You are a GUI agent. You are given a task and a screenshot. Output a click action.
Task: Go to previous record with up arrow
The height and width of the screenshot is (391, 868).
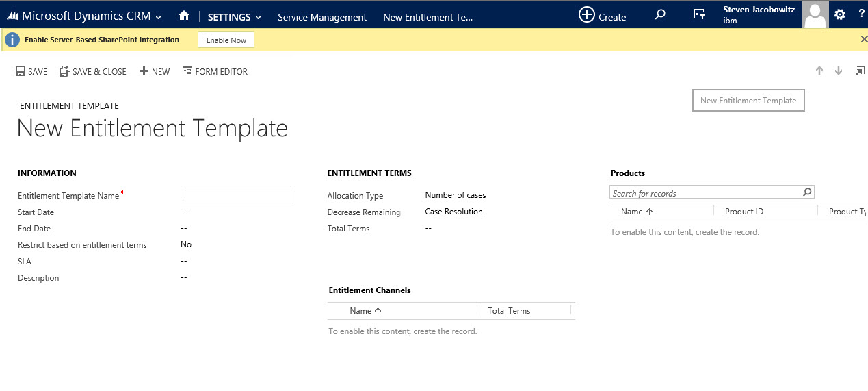coord(819,71)
